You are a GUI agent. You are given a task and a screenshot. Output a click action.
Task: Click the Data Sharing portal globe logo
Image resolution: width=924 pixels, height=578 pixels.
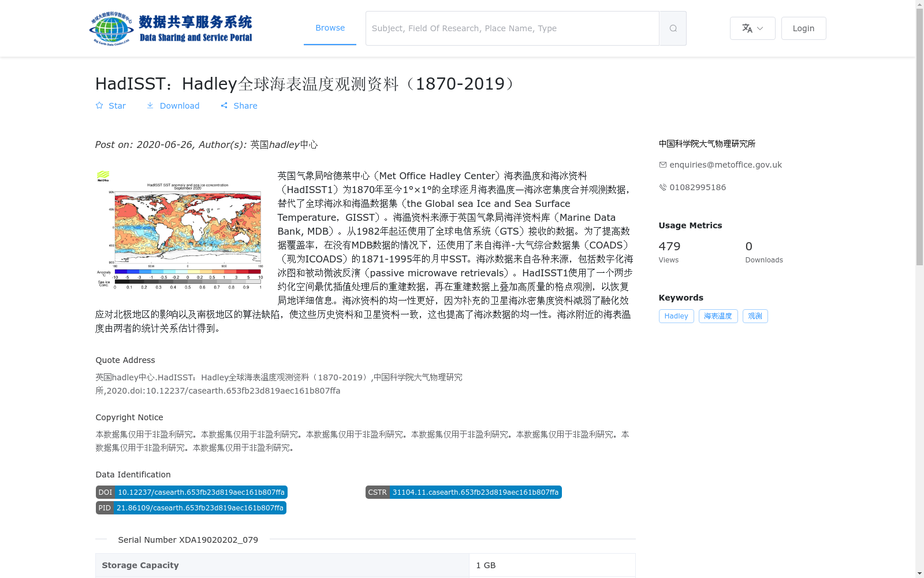click(x=109, y=27)
